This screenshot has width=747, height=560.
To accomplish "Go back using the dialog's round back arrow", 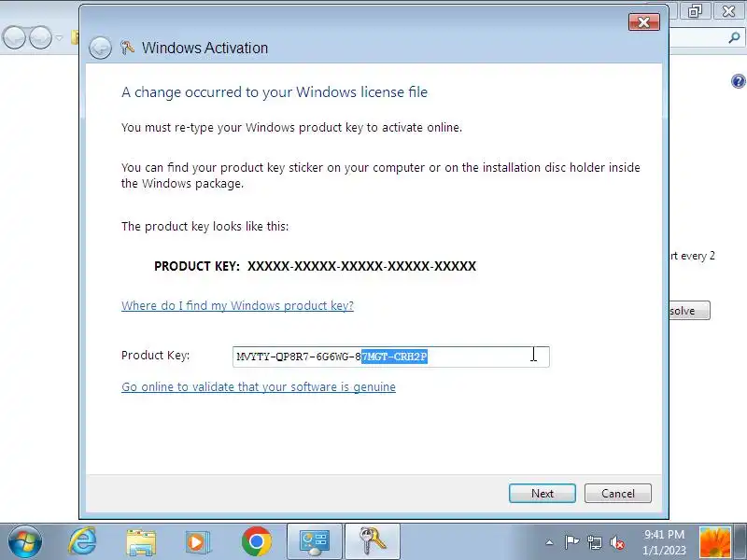I will coord(100,48).
